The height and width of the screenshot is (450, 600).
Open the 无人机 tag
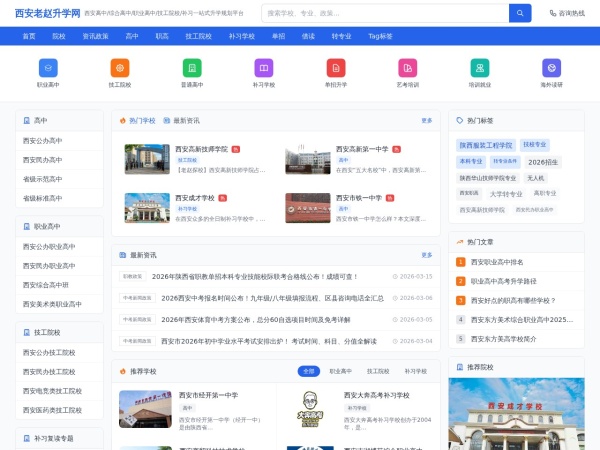coord(535,178)
